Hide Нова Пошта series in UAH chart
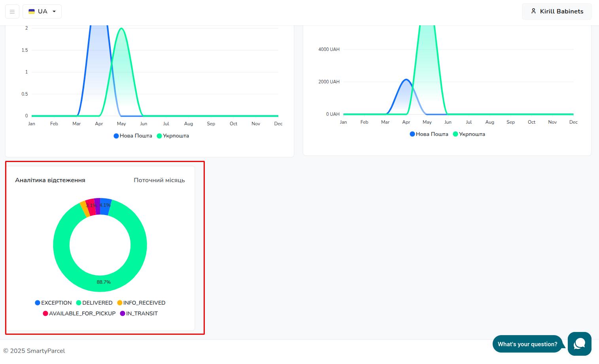 point(429,134)
